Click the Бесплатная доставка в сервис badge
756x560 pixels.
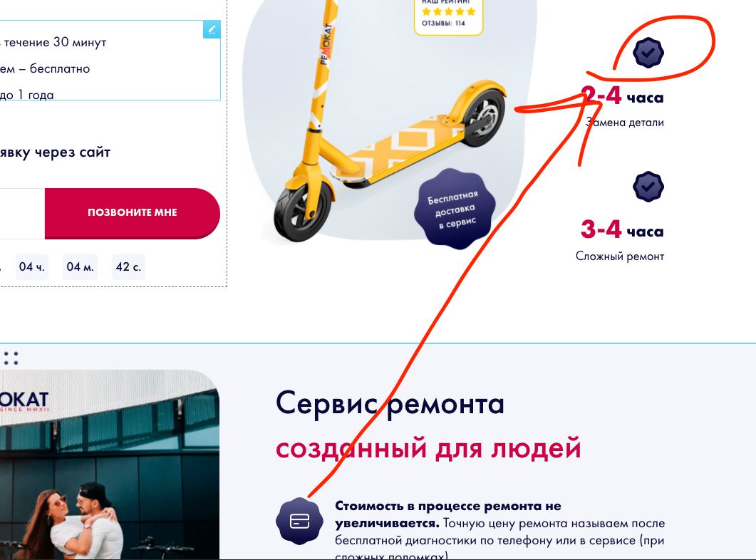pos(452,208)
